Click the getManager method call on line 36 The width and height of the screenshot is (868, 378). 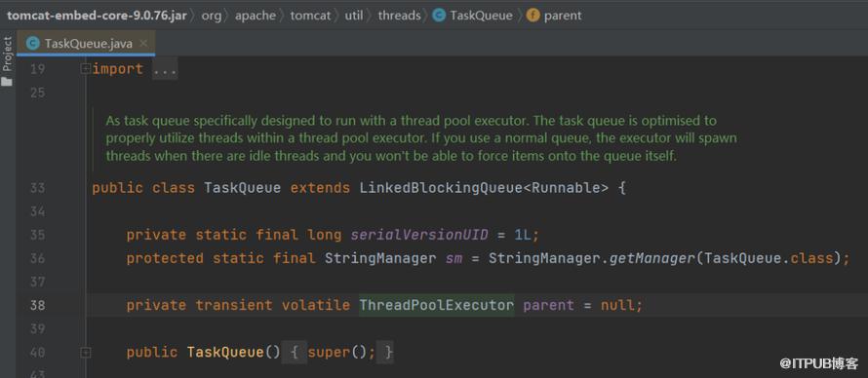(652, 258)
